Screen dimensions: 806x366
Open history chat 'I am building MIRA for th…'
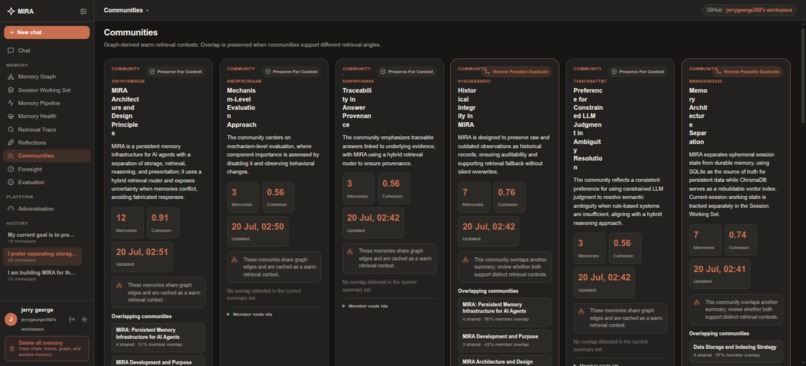click(x=43, y=275)
